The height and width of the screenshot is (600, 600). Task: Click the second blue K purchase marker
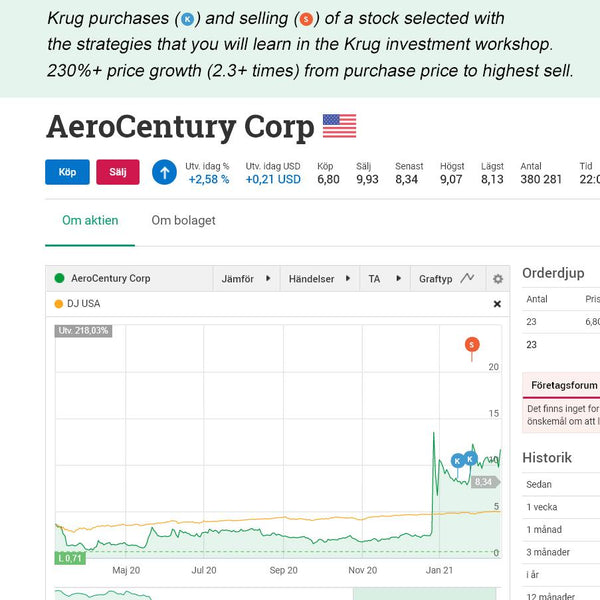[x=470, y=458]
